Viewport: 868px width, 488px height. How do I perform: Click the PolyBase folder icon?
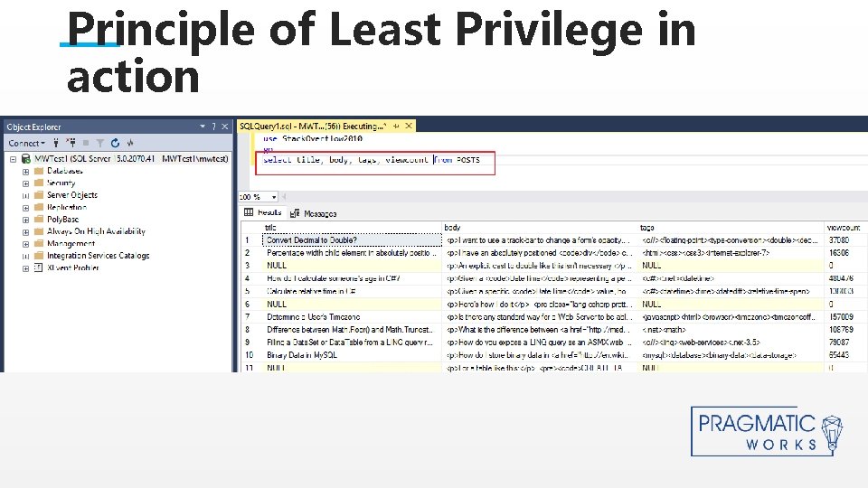(x=39, y=219)
